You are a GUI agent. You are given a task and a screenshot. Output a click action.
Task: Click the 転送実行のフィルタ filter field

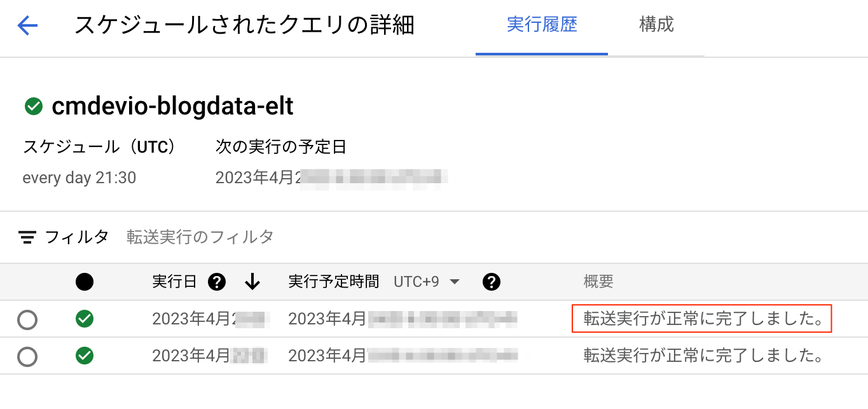(200, 237)
